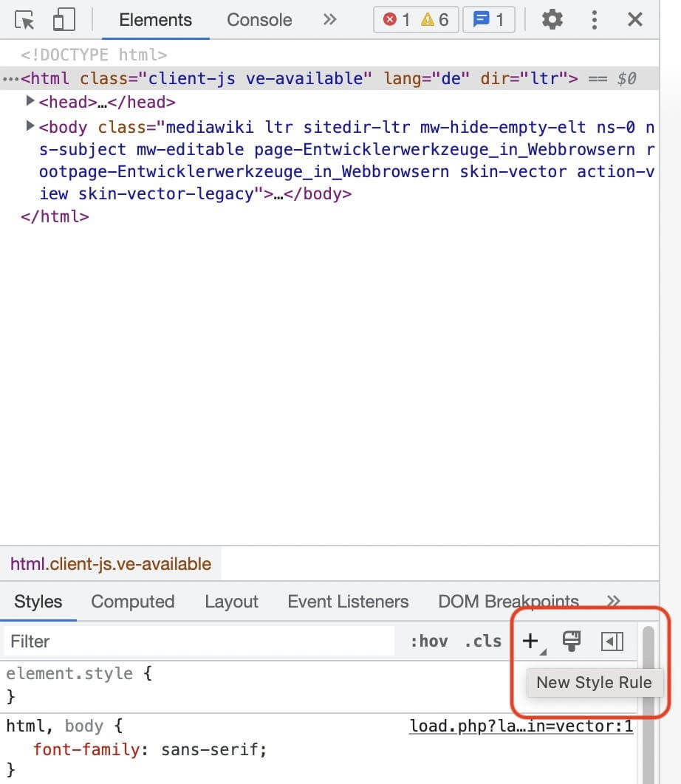Screen dimensions: 681x784
Task: Toggle computed styles sidebar icon
Action: [612, 642]
